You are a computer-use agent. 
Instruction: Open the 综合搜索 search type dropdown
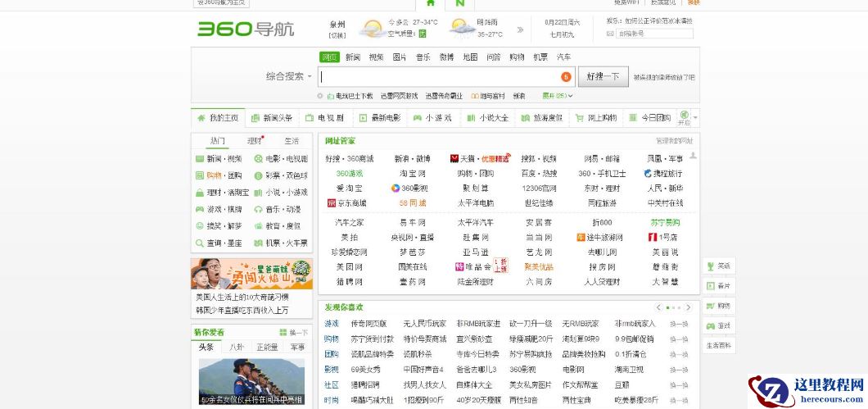click(288, 76)
